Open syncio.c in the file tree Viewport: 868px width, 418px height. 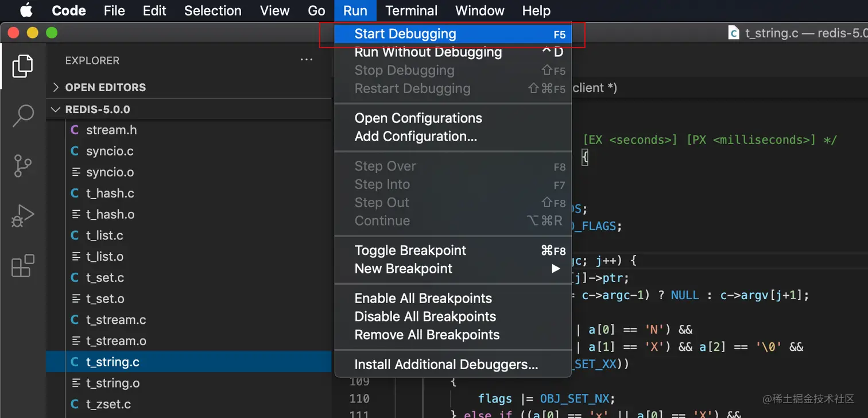tap(189, 151)
